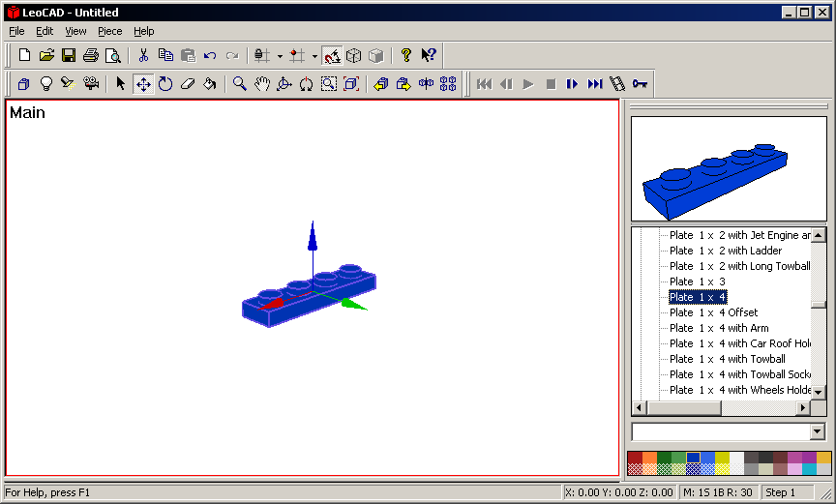Open the piece search combo box dropdown
The width and height of the screenshot is (836, 504).
(x=818, y=431)
